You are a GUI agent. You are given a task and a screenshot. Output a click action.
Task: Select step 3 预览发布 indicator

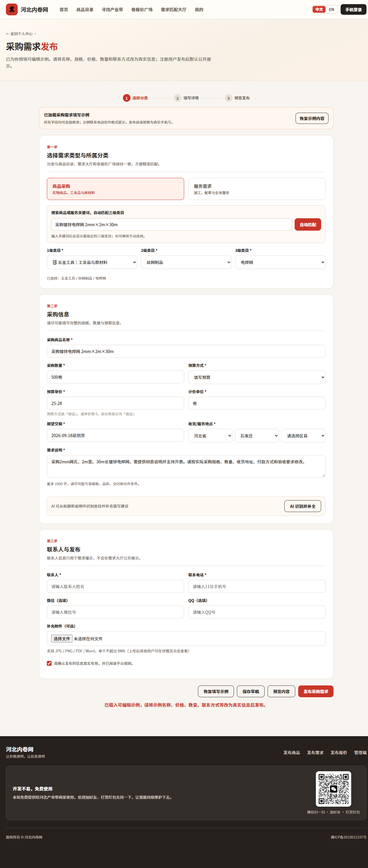(237, 98)
